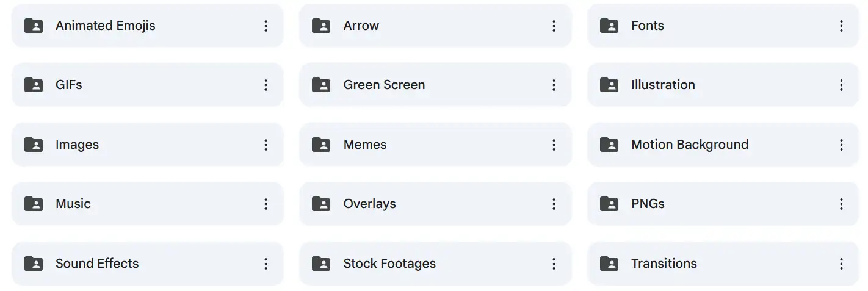Image resolution: width=868 pixels, height=291 pixels.
Task: Select the Images folder name
Action: [x=77, y=145]
